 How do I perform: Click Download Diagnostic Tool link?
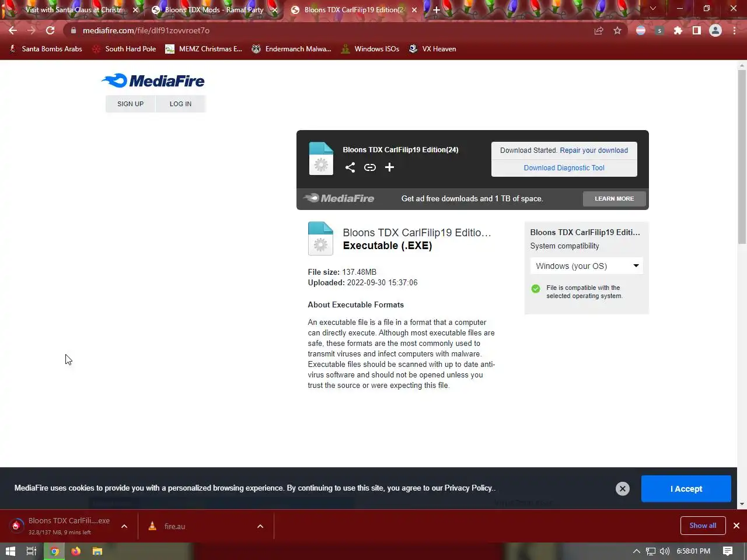pos(564,168)
